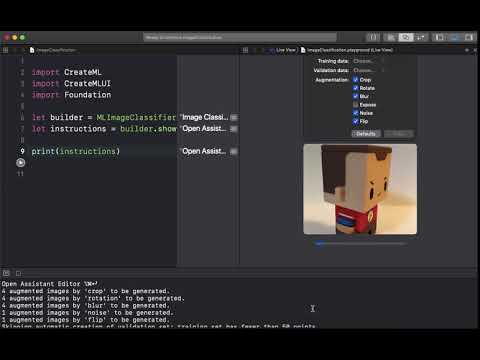480x360 pixels.
Task: Toggle the navigator panel
Action: [440, 37]
